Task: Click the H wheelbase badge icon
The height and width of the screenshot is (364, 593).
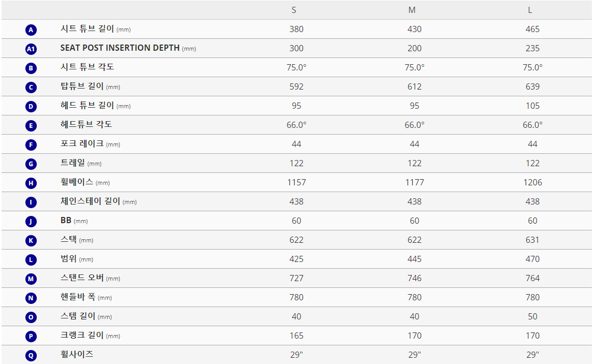Action: click(x=31, y=183)
